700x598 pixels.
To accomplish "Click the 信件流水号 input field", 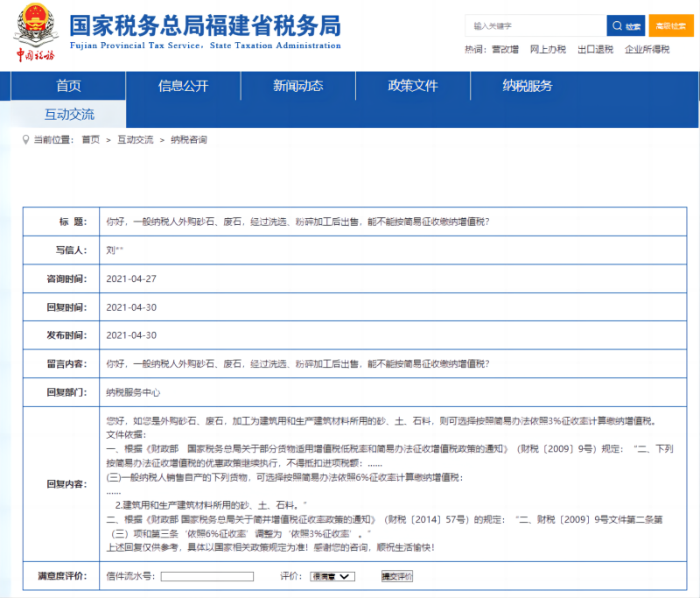I will 207,576.
